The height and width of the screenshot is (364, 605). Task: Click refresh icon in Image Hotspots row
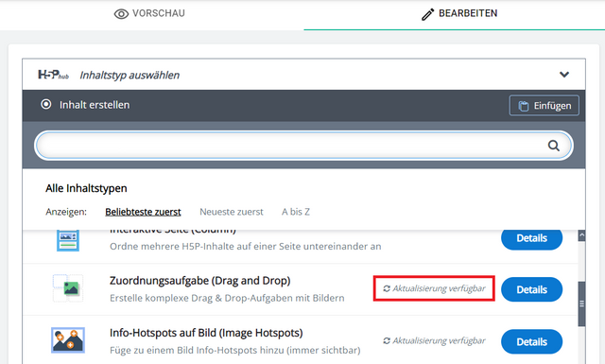click(x=387, y=341)
